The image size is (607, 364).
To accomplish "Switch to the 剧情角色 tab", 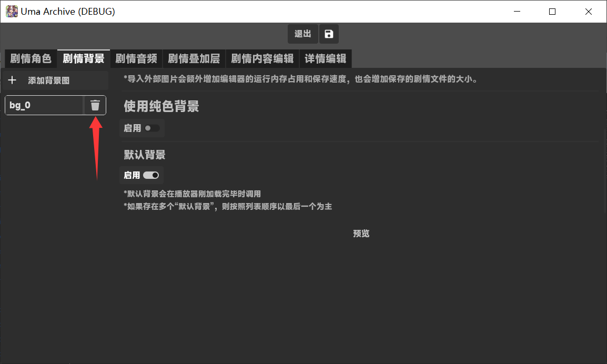I will [x=31, y=58].
